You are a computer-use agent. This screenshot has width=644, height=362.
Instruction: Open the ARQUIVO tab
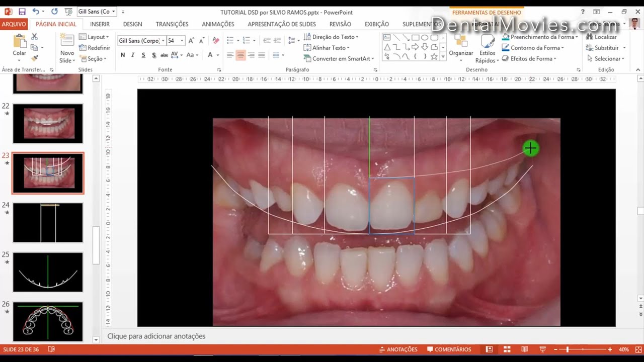14,24
